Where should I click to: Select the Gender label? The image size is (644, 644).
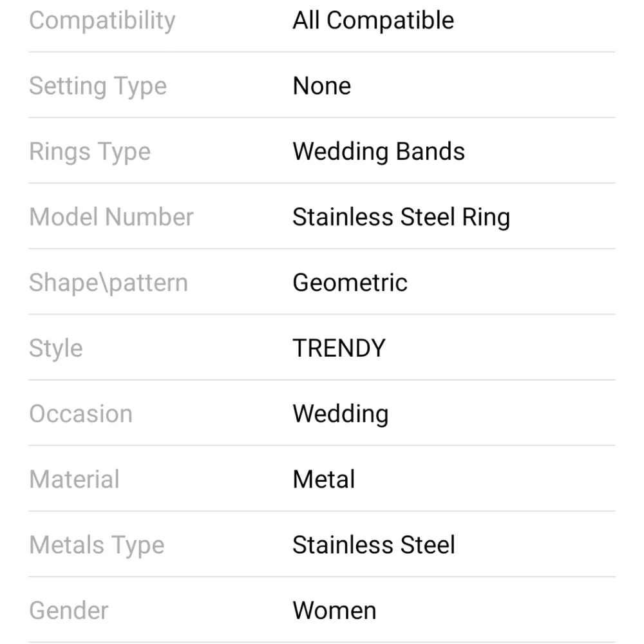pos(69,611)
